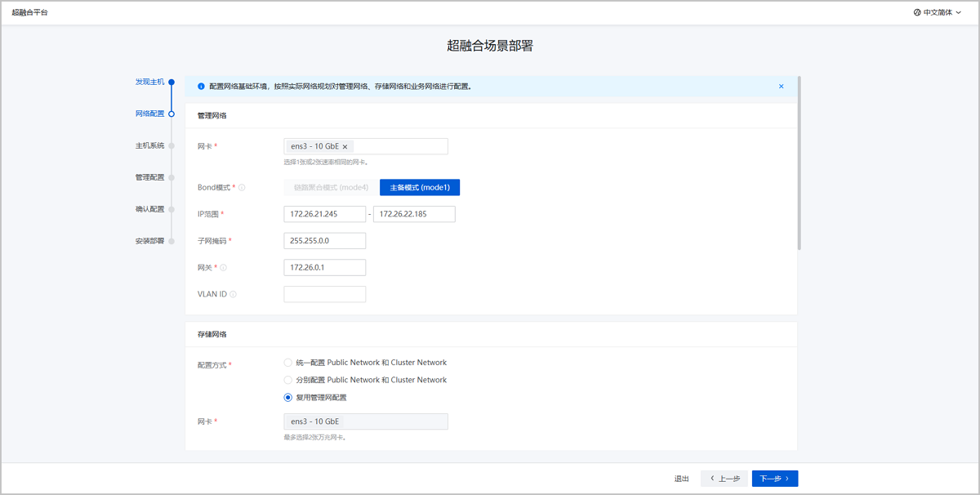980x495 pixels.
Task: Remove ens3 - 10 GbE tag
Action: tap(345, 147)
